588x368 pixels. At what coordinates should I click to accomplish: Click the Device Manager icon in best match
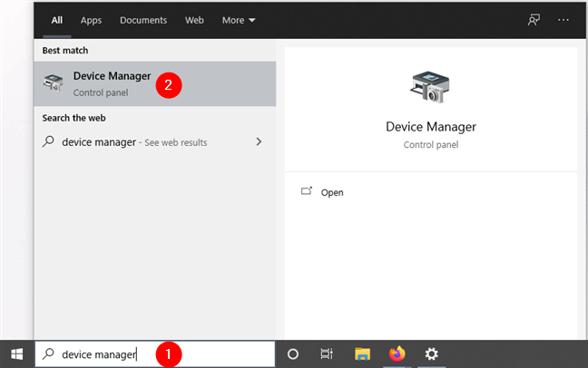point(53,82)
